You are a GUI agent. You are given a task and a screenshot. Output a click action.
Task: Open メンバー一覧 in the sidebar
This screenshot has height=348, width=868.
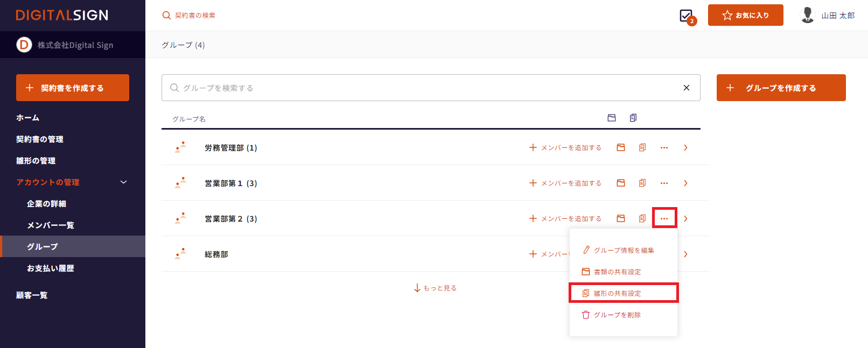click(x=51, y=225)
